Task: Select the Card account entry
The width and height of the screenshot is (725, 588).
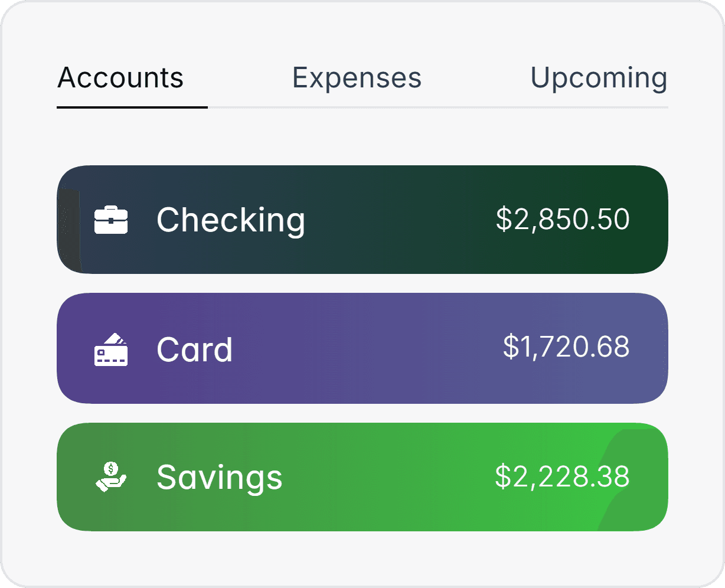Action: [x=362, y=349]
